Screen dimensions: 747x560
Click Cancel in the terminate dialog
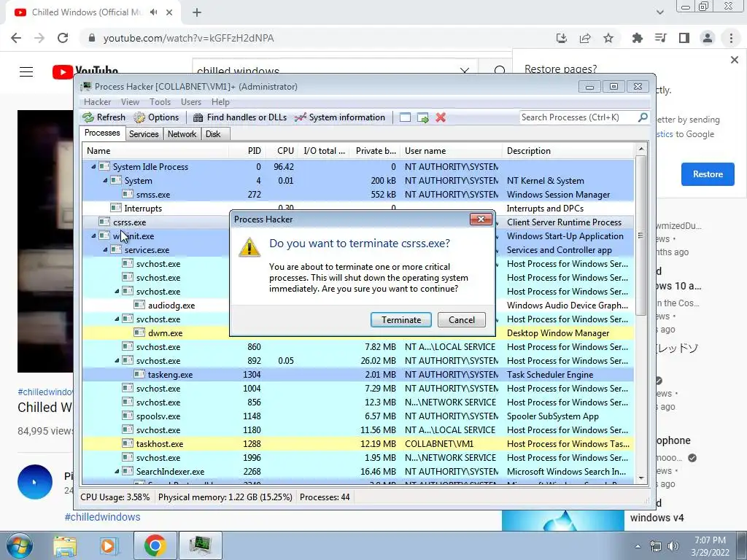tap(462, 320)
